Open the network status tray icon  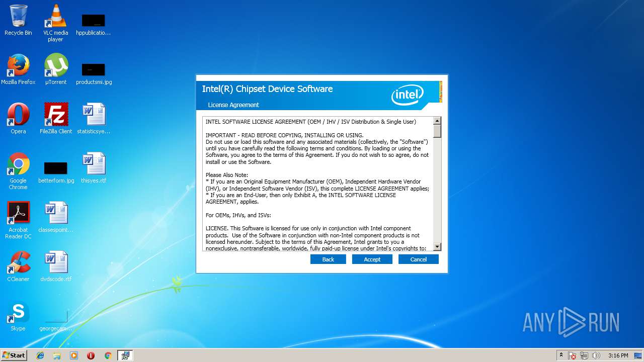584,356
